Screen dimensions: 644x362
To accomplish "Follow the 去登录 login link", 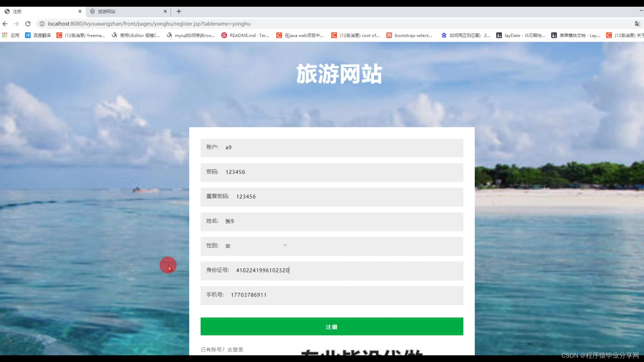I will point(235,350).
